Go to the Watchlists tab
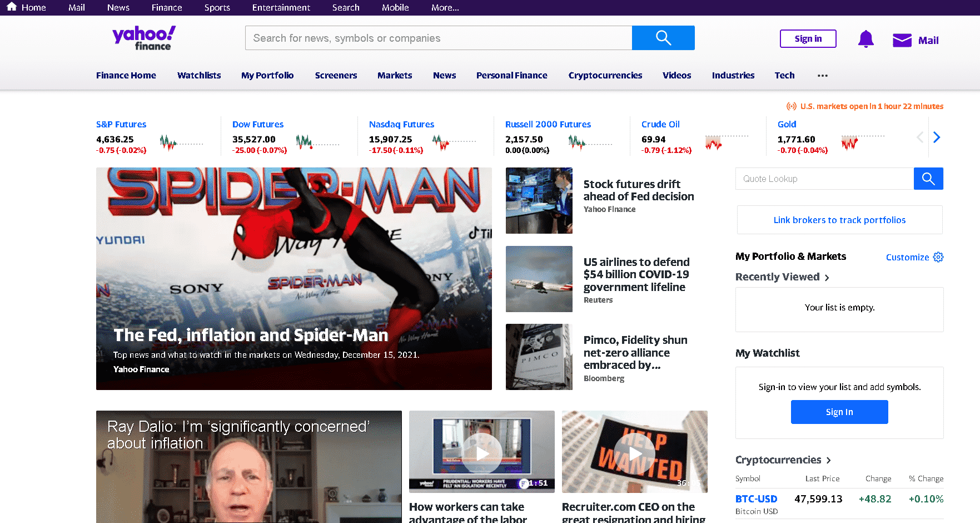This screenshot has width=980, height=523. coord(199,76)
